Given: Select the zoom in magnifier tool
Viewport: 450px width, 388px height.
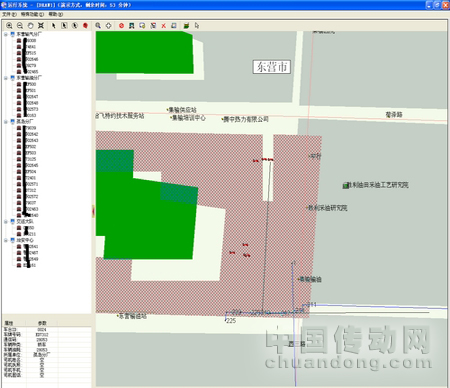Looking at the screenshot, I should tap(9, 26).
